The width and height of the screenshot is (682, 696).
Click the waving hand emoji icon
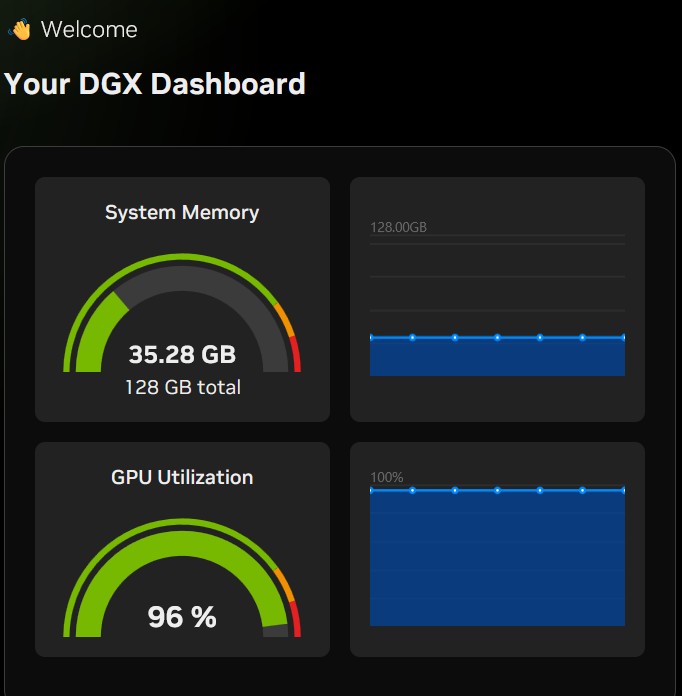(x=19, y=30)
